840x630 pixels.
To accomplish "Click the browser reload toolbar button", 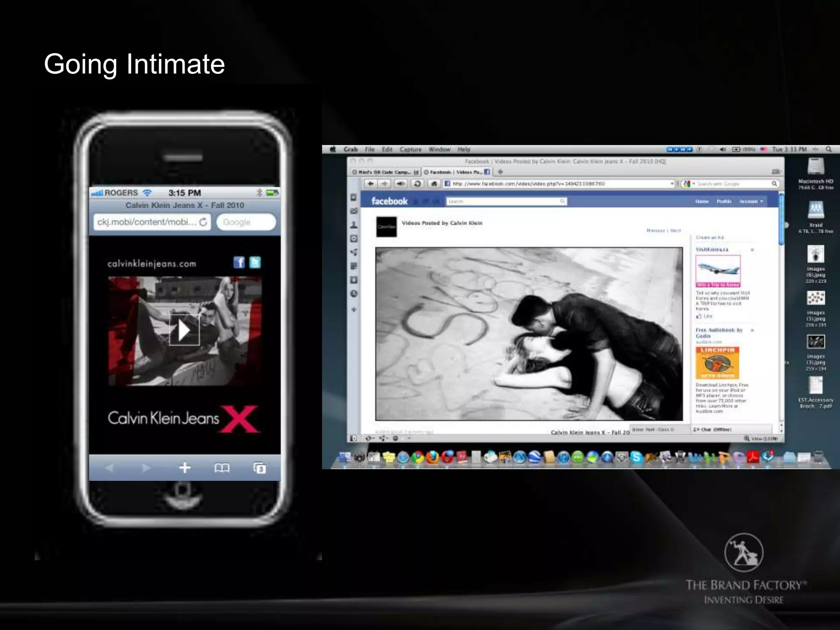I will pos(417,184).
